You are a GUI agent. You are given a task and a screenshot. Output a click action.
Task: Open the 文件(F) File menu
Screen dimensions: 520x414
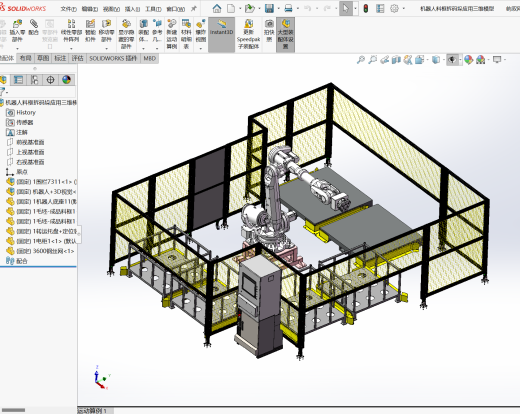(x=69, y=9)
